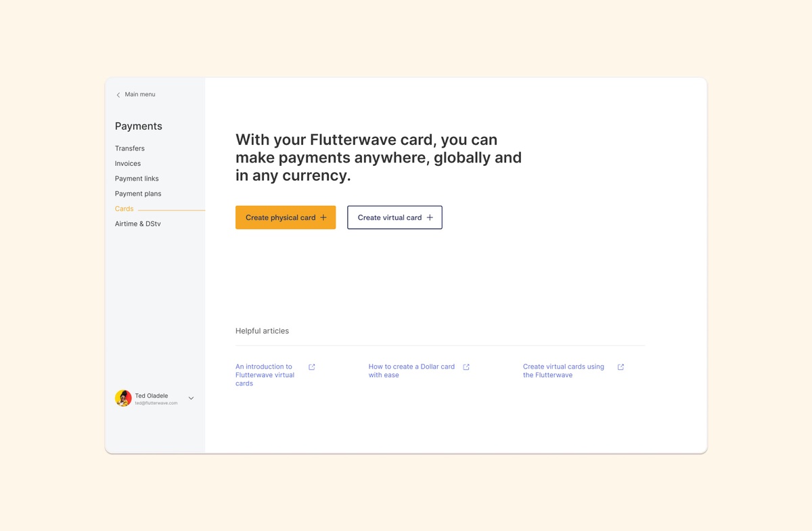Read An introduction to Flutterwave virtual cards
Screen dimensions: 812x531
pos(265,375)
